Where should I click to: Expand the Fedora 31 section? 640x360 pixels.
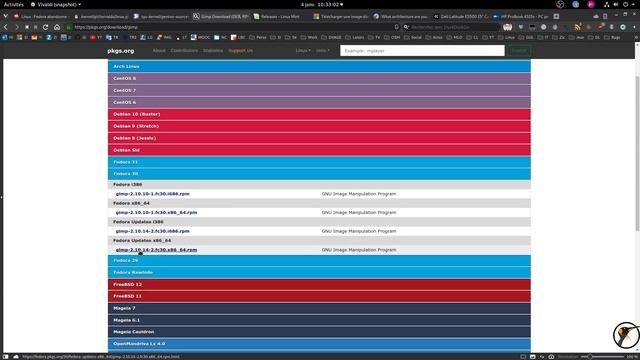coord(319,162)
